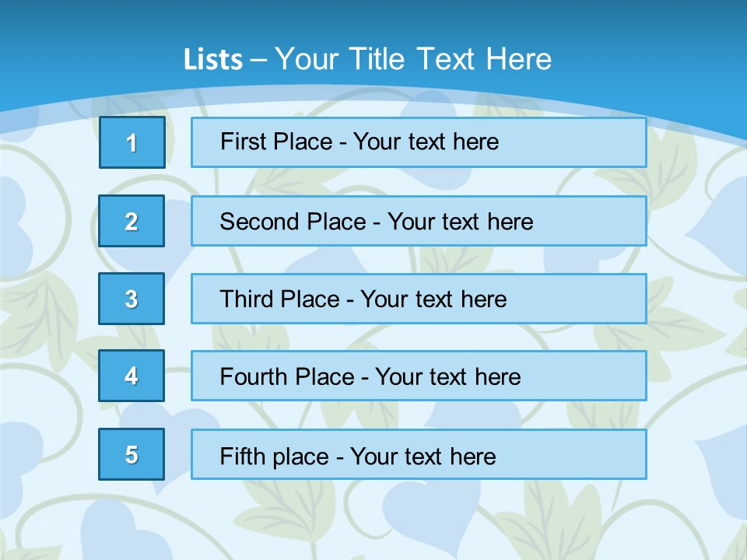Click the number 5 box
747x560 pixels.
click(132, 454)
